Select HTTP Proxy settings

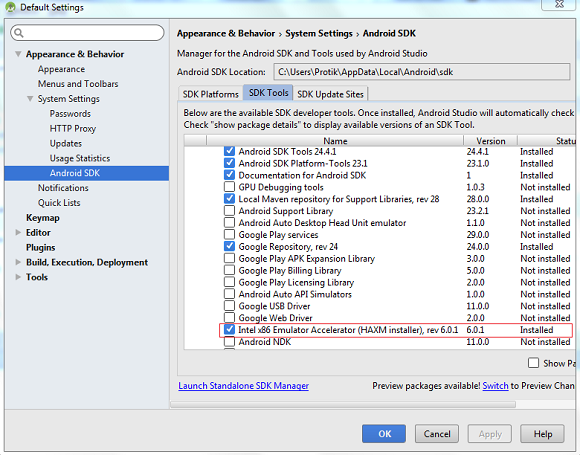73,128
